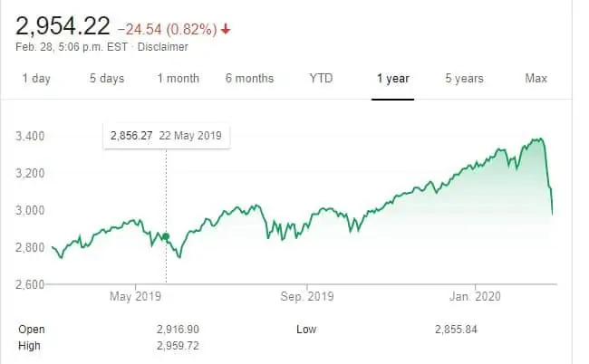Viewport: 589px width, 364px height.
Task: Click the May 2019 axis label
Action: click(x=134, y=297)
